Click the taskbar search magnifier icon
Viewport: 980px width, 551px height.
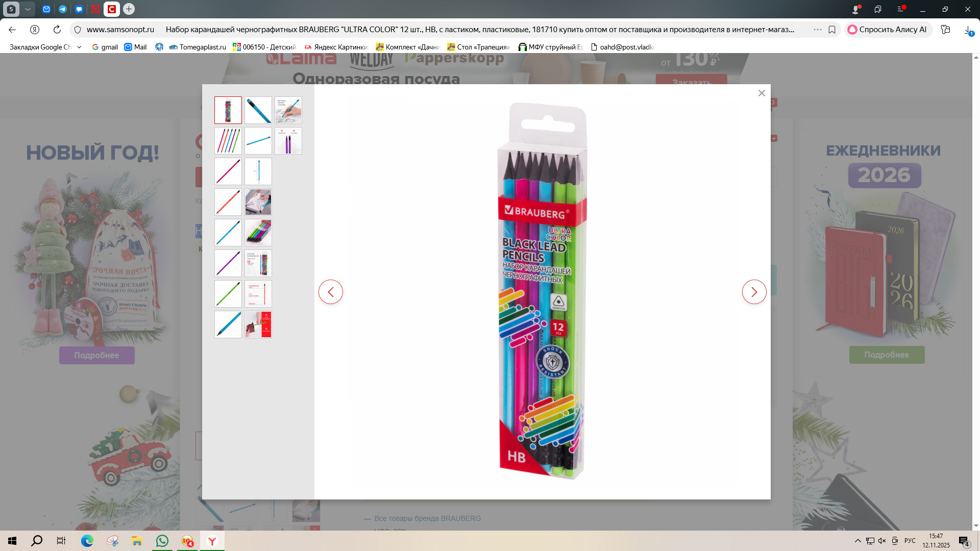tap(37, 541)
